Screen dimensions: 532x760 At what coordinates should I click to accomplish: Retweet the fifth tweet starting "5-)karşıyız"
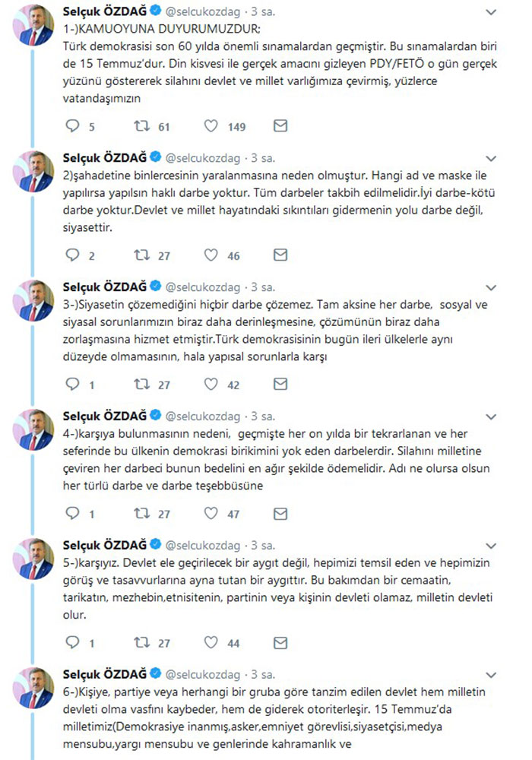142,644
